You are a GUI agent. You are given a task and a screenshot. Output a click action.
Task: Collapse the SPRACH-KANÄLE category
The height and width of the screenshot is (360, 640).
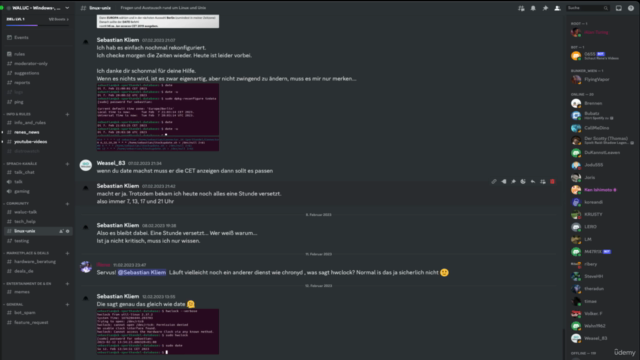pyautogui.click(x=22, y=164)
